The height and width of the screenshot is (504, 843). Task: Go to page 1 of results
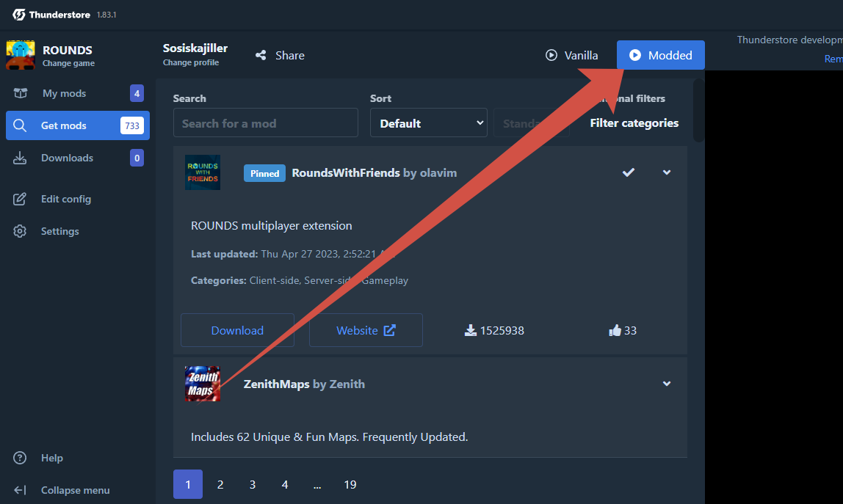click(x=188, y=484)
